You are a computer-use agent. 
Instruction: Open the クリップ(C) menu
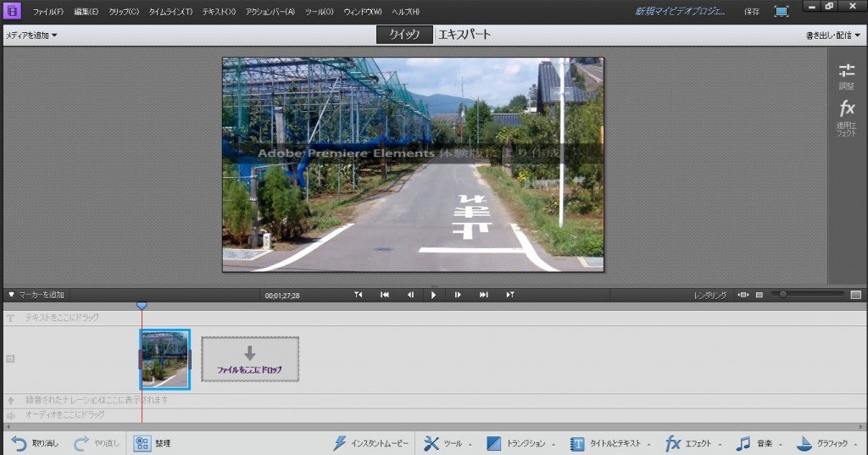pyautogui.click(x=124, y=11)
